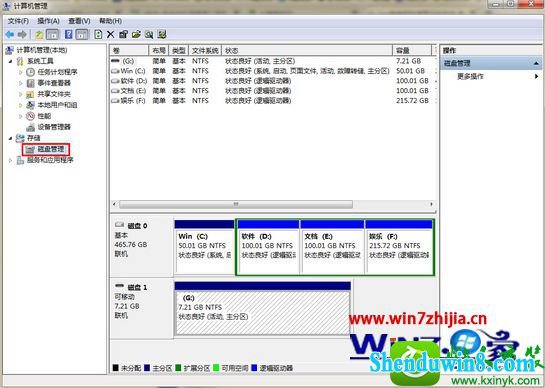The height and width of the screenshot is (388, 545).
Task: Click the blue Back arrow in toolbar
Action: [10, 34]
